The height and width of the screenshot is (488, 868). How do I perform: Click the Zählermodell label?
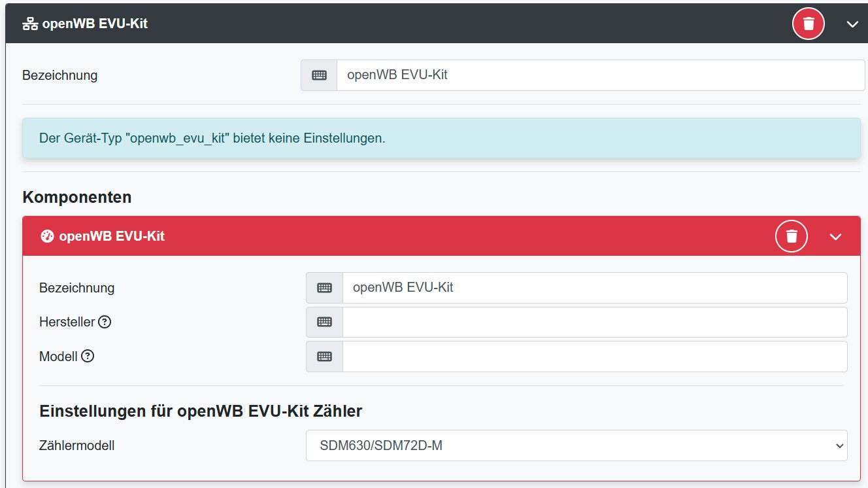click(77, 445)
